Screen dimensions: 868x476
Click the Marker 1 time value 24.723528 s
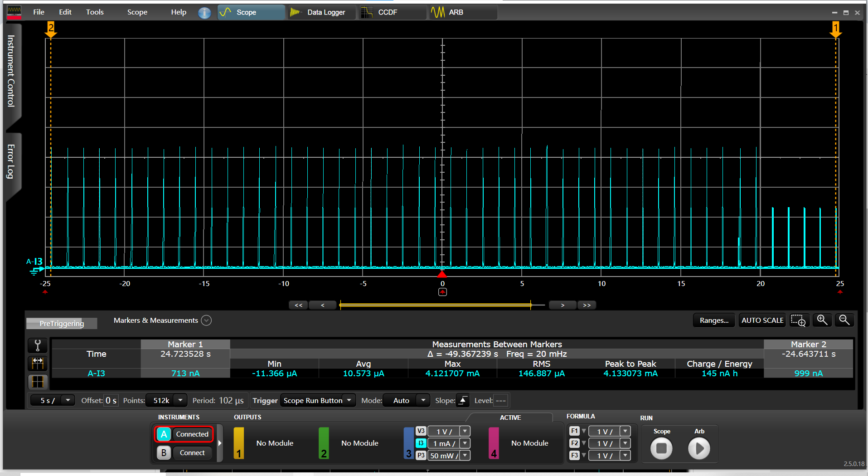tap(185, 354)
